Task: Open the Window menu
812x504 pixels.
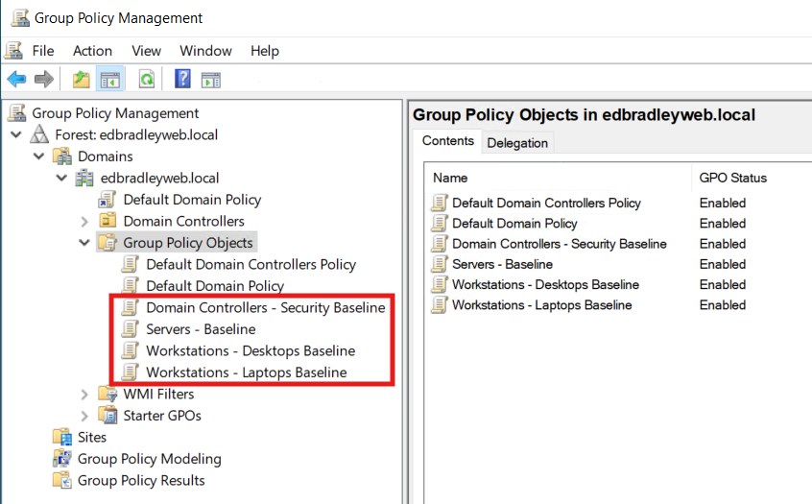Action: pyautogui.click(x=205, y=51)
